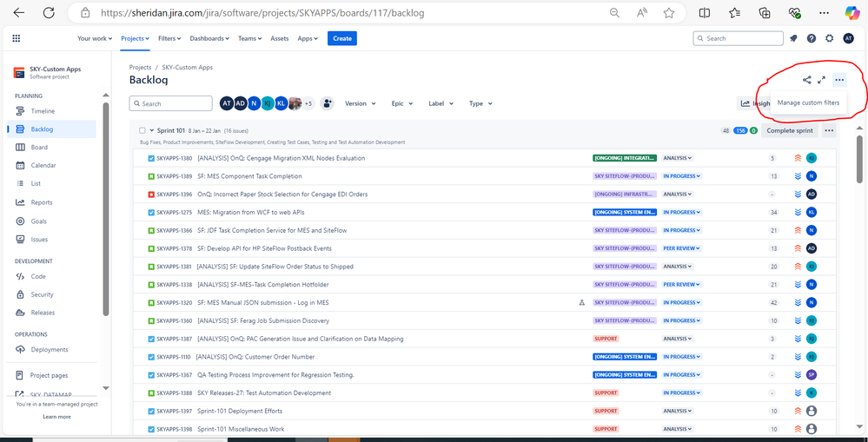Open the Jira app switcher grid icon
Image resolution: width=868 pixels, height=442 pixels.
coord(16,38)
